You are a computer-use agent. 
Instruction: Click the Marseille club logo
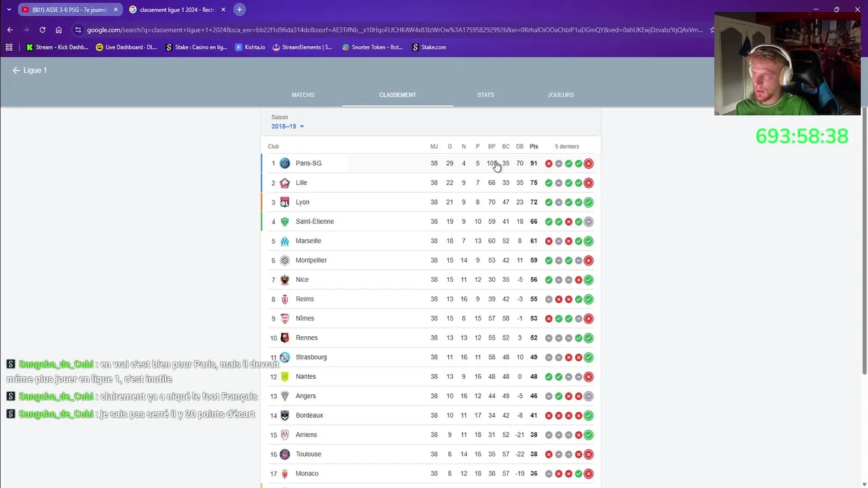point(285,241)
